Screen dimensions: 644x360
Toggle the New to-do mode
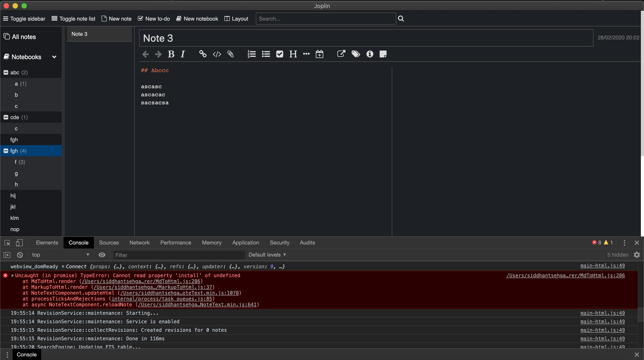coord(153,19)
